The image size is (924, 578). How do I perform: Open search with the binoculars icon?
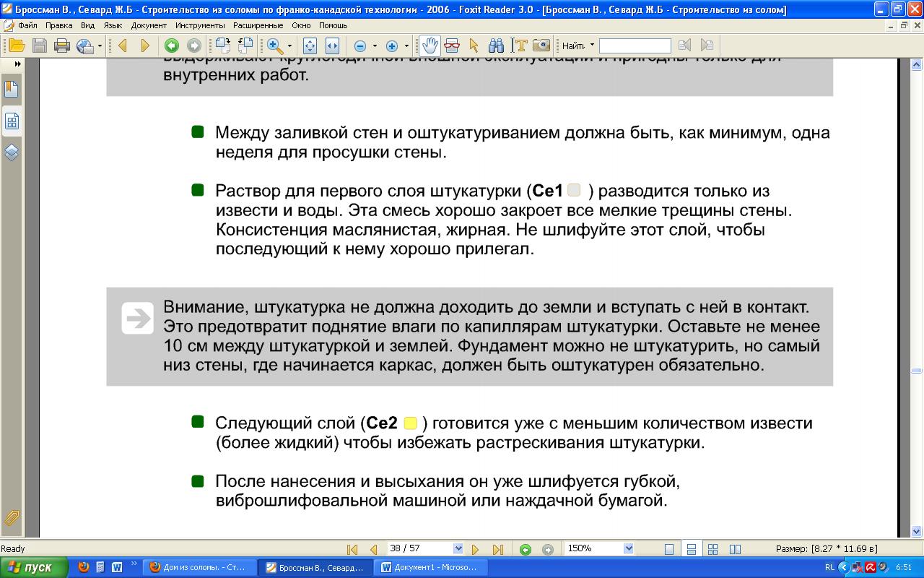click(x=496, y=46)
